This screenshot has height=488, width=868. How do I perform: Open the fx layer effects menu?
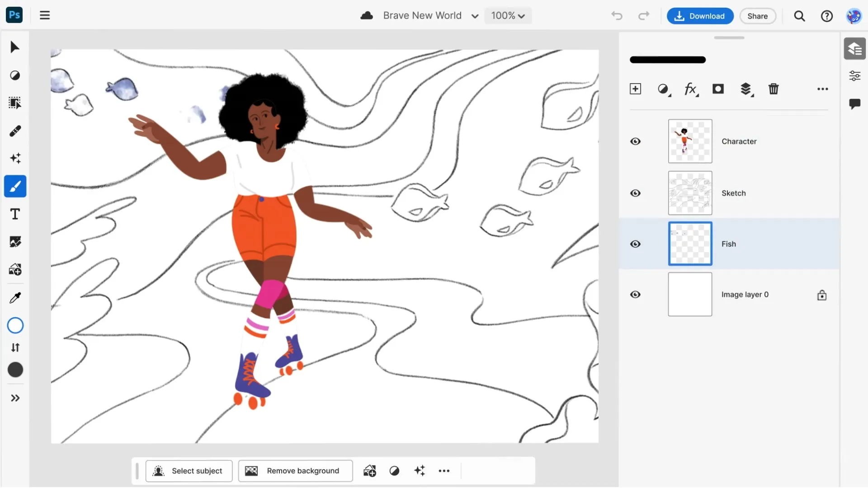(x=691, y=89)
